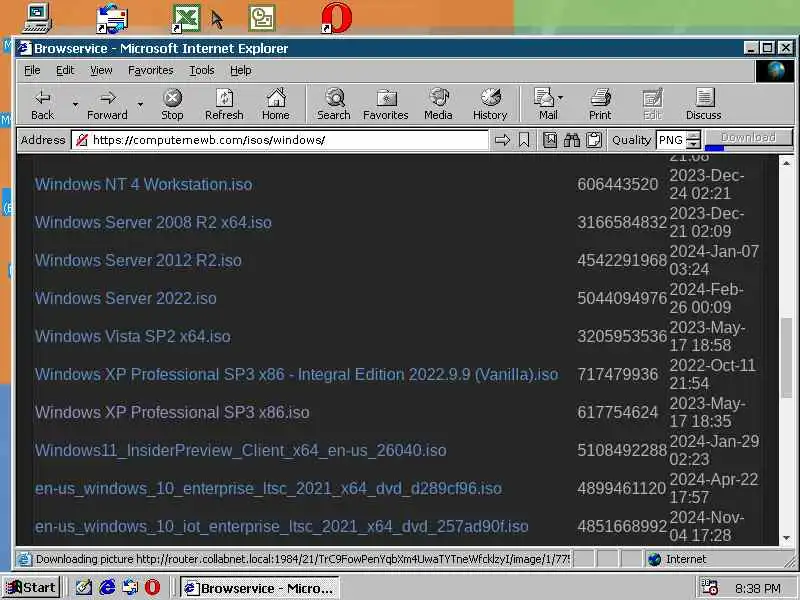
Task: Print the current page
Action: click(x=600, y=105)
